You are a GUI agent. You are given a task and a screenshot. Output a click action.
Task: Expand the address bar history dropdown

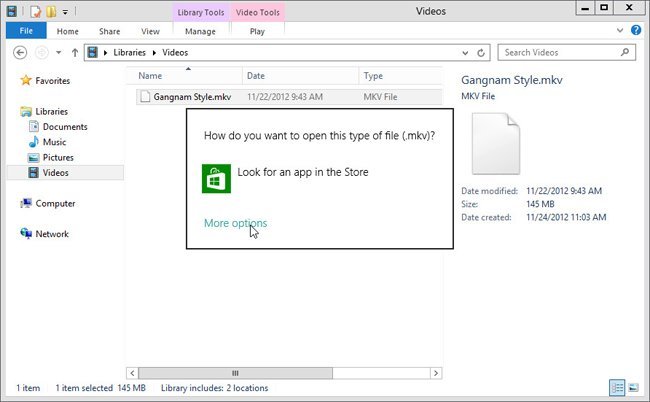(467, 52)
